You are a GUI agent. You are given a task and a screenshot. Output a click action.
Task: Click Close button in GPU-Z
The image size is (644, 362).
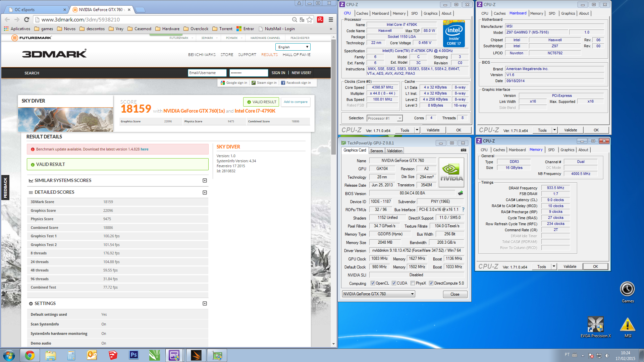[x=455, y=294]
